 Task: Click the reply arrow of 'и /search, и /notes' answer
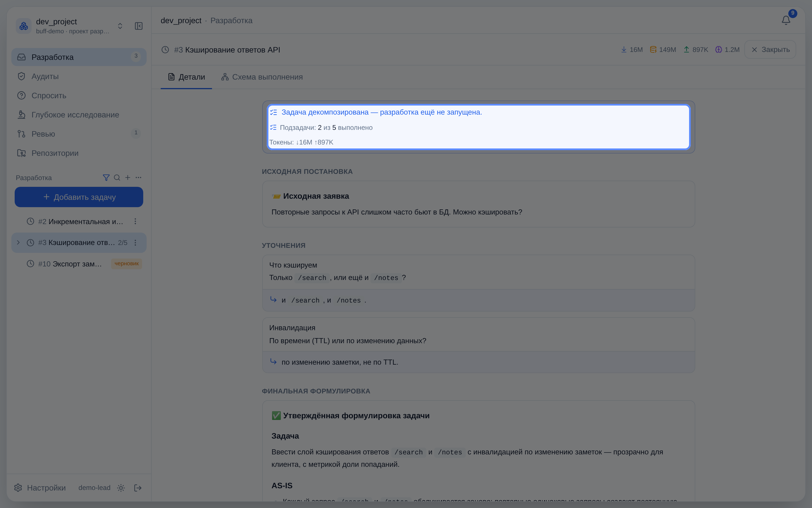[273, 299]
